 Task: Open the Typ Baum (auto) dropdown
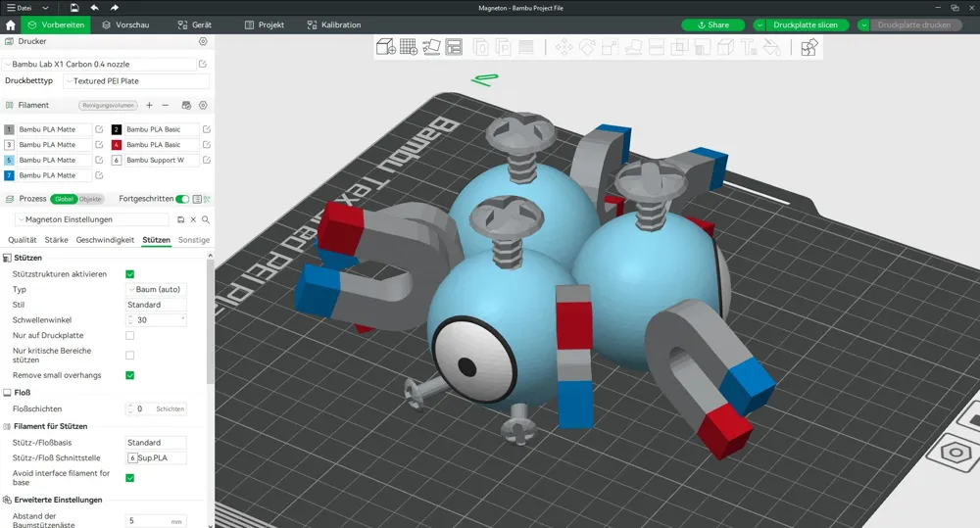156,289
